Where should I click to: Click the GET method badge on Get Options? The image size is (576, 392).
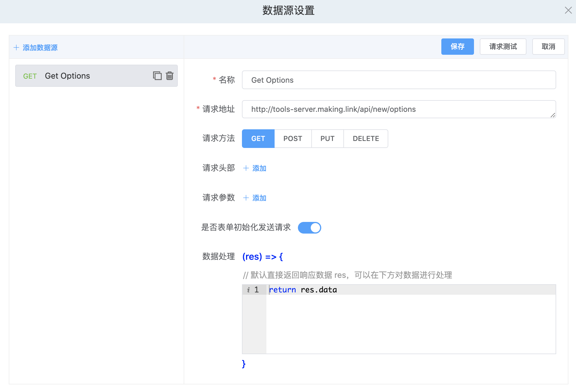[x=30, y=76]
